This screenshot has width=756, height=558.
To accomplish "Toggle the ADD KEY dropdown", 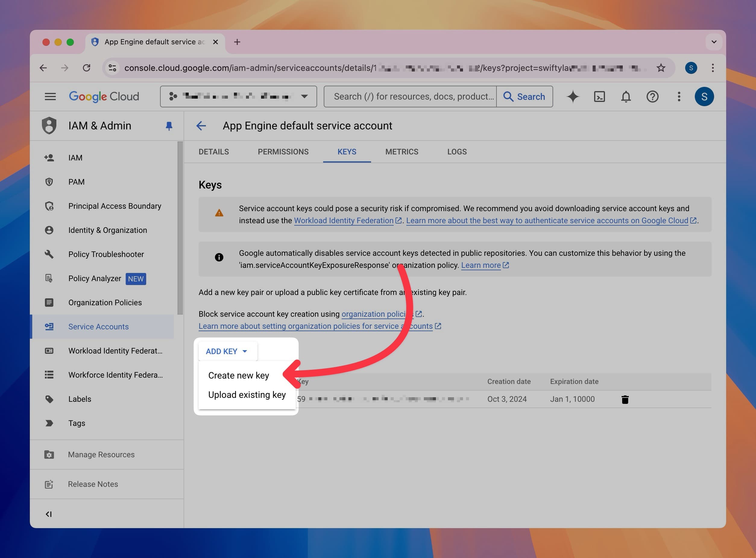I will click(228, 352).
